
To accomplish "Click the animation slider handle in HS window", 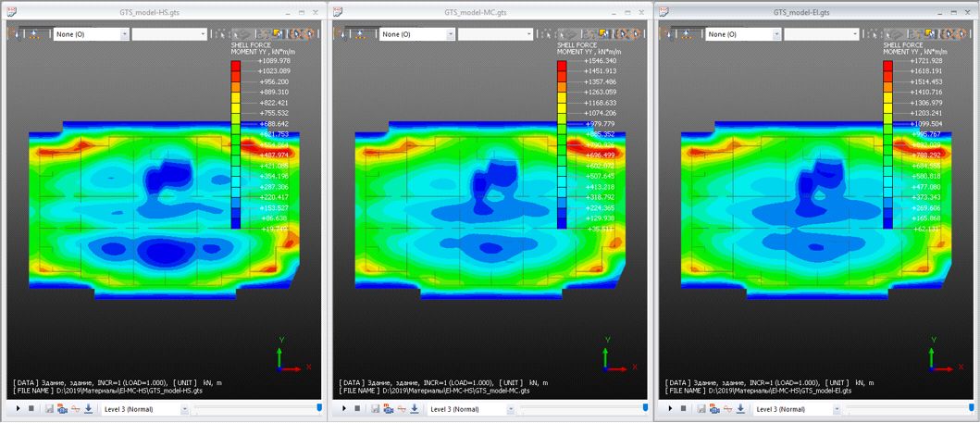I will click(x=319, y=407).
